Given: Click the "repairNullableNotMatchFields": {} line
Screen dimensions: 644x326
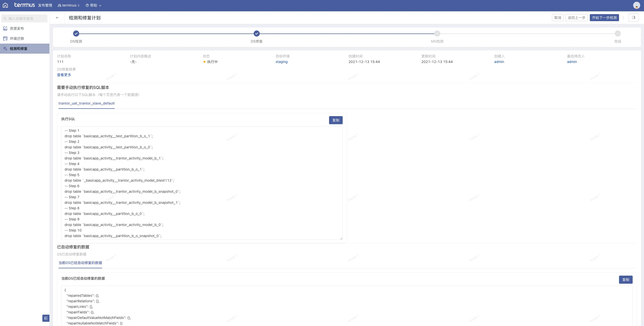Looking at the screenshot, I should point(95,323).
